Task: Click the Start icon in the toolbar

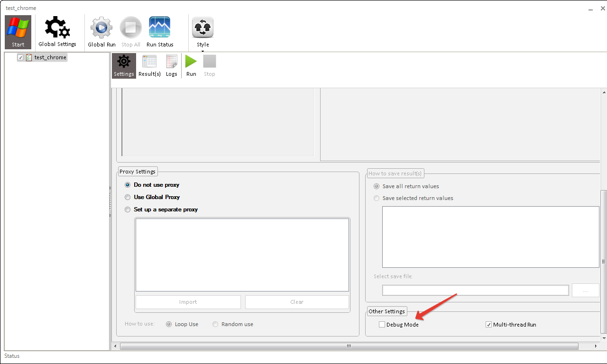Action: tap(18, 28)
